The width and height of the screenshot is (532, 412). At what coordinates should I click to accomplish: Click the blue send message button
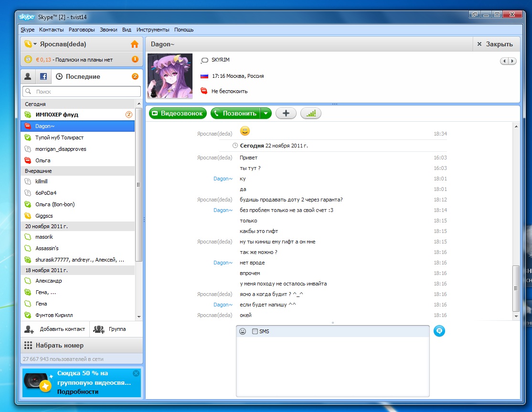[x=439, y=331]
